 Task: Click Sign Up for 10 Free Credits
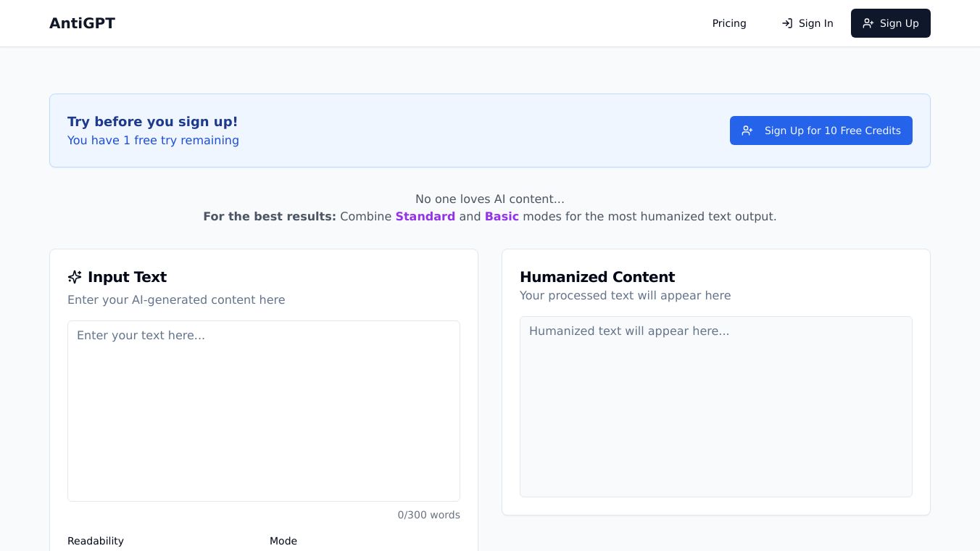831,130
